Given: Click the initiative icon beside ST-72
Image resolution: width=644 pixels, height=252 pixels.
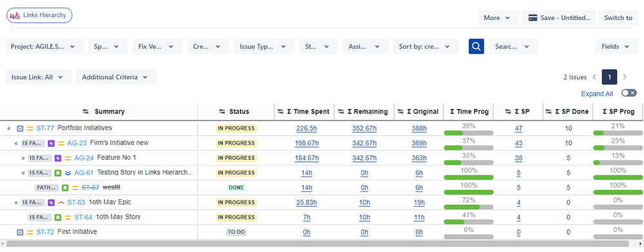Looking at the screenshot, I should click(20, 232).
